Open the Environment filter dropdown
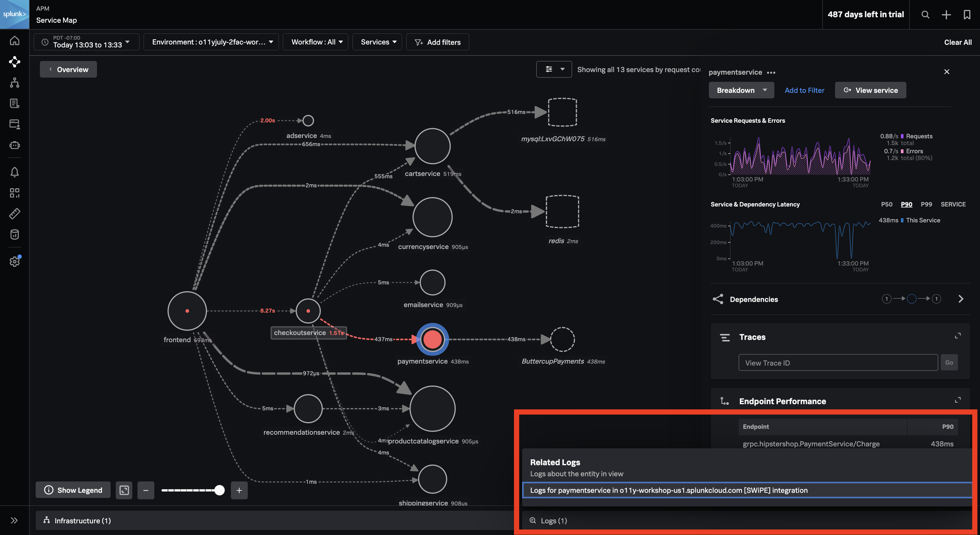This screenshot has width=980, height=535. coord(211,42)
